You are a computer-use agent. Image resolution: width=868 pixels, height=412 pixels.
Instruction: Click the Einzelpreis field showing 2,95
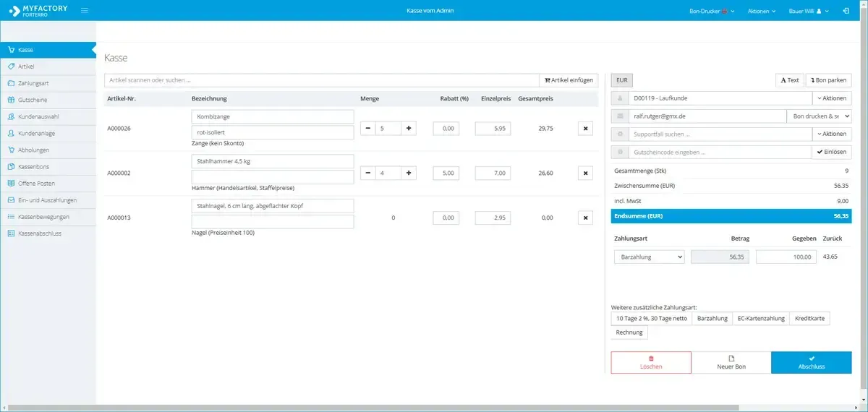[x=493, y=218]
